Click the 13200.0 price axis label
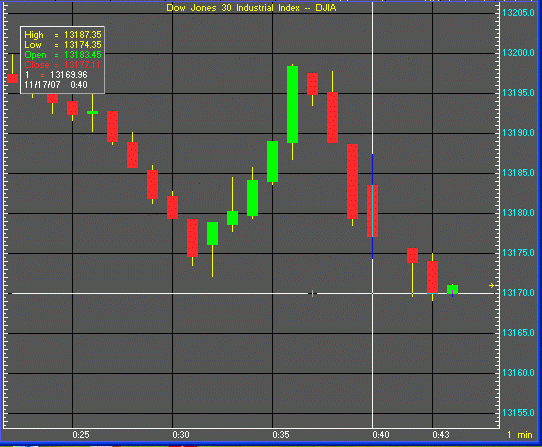 518,53
